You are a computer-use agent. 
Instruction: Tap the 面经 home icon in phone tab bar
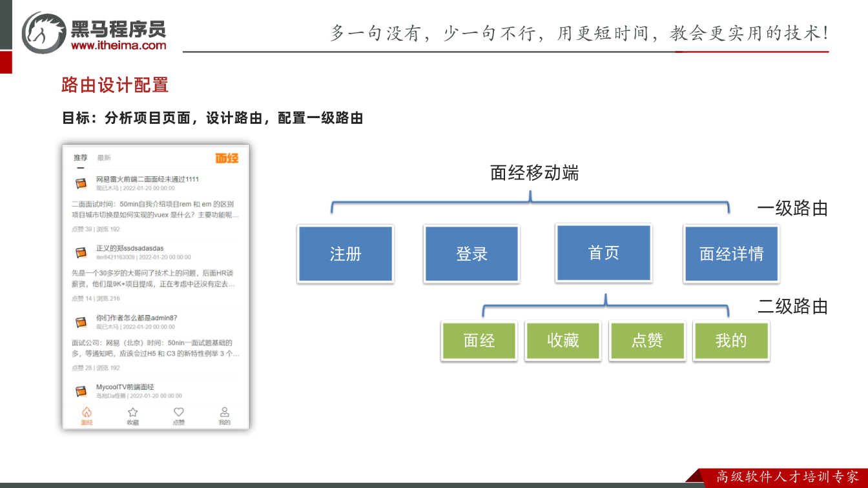[87, 412]
